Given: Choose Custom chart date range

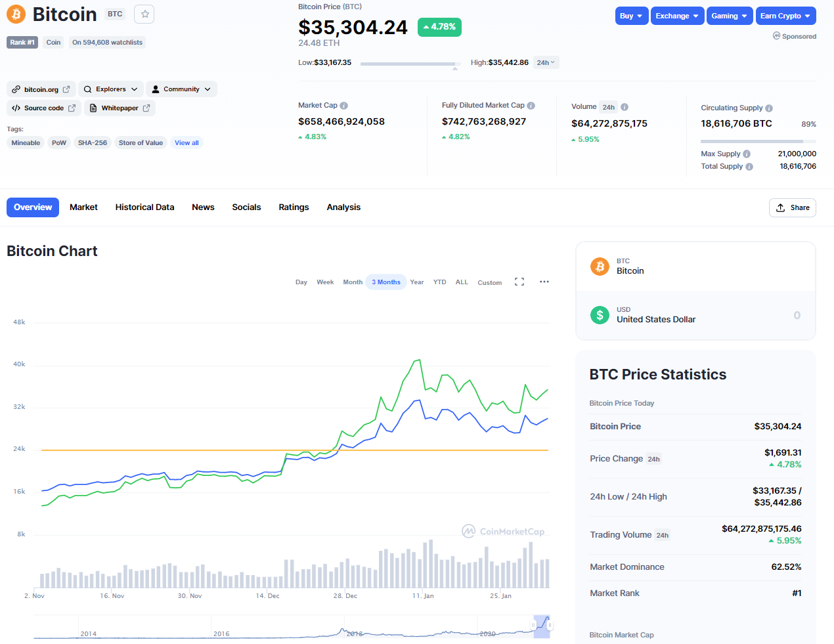Looking at the screenshot, I should [x=490, y=283].
